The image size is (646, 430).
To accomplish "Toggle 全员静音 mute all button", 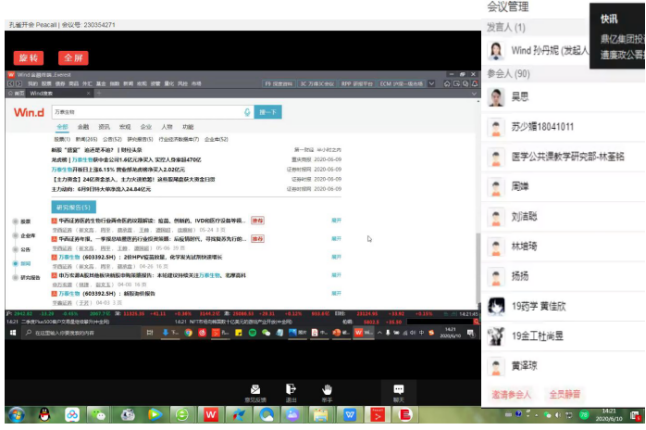I will pos(567,396).
